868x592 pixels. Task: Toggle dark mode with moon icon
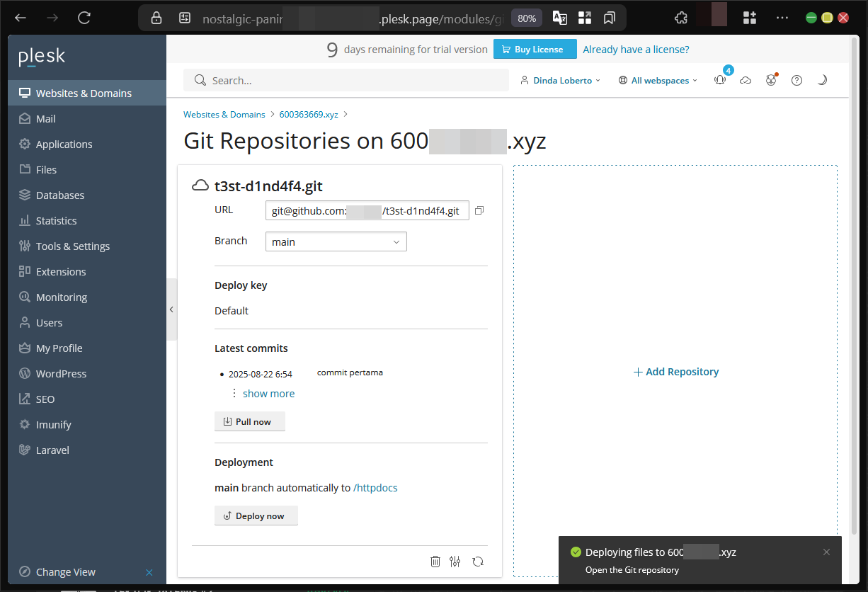(x=822, y=81)
